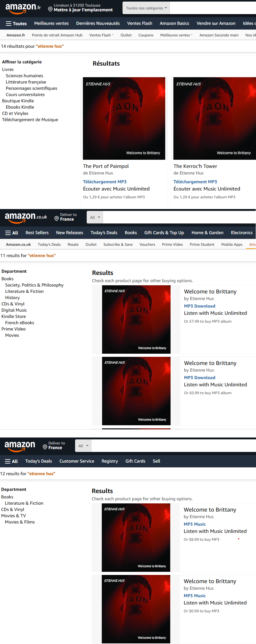The width and height of the screenshot is (256, 644).
Task: Click the amazon.fr logo
Action: [x=23, y=8]
